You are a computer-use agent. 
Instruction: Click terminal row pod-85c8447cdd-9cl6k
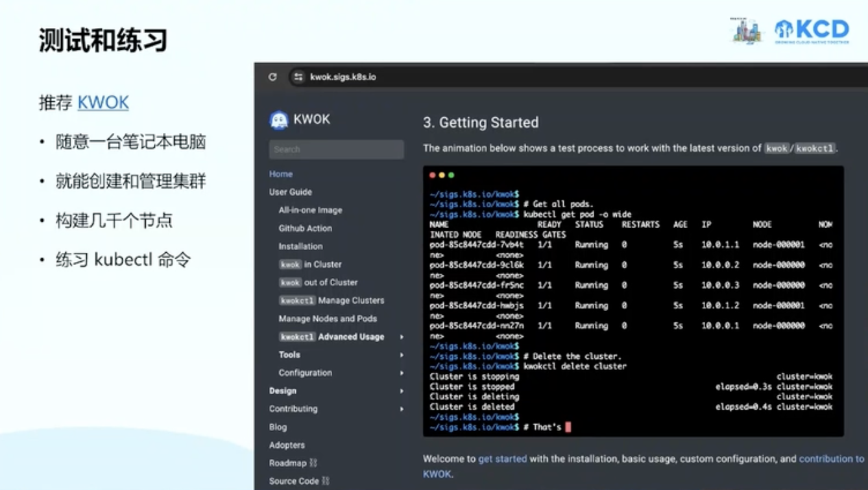[x=631, y=265]
